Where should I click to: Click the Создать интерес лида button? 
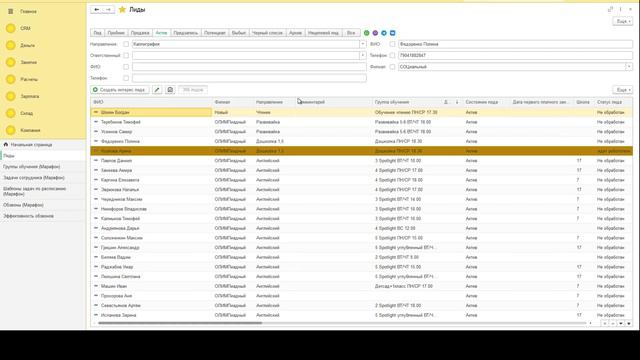click(x=120, y=89)
